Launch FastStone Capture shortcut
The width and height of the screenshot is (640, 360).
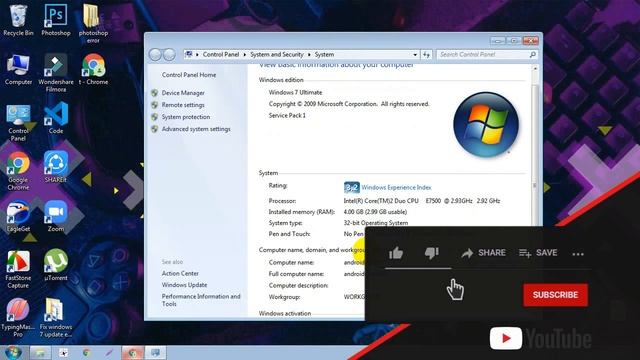(x=18, y=269)
